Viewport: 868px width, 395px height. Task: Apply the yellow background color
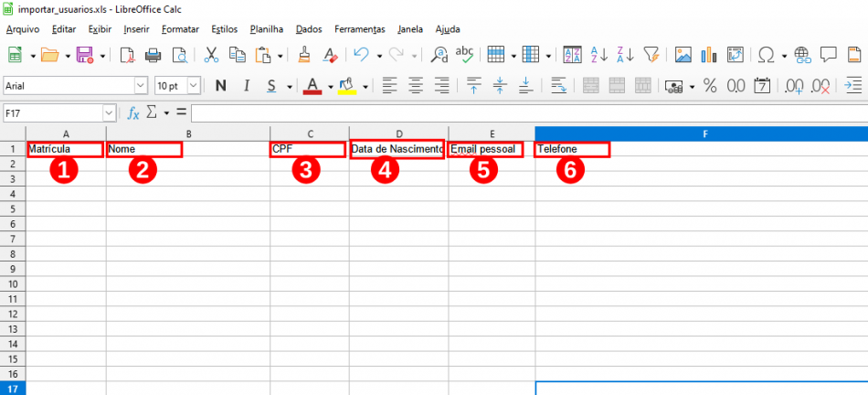347,86
